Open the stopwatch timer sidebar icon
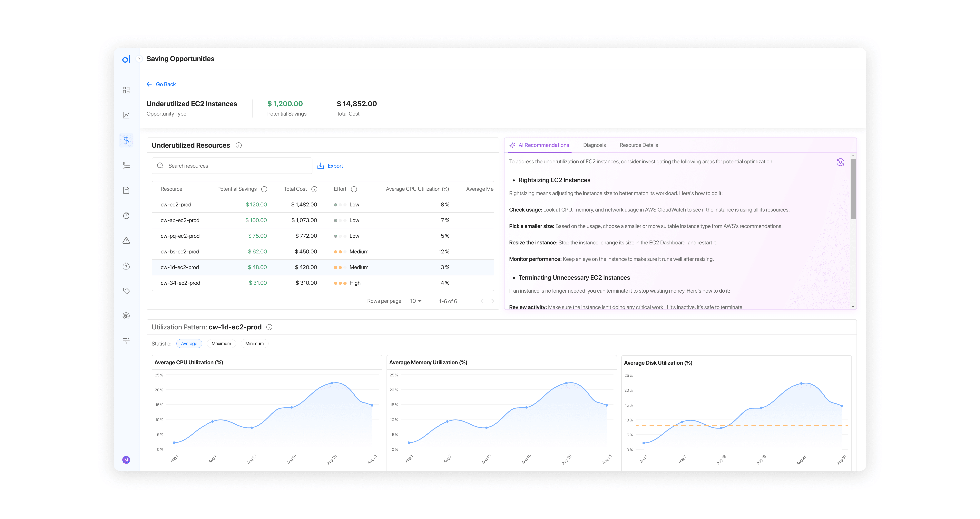 pyautogui.click(x=126, y=216)
